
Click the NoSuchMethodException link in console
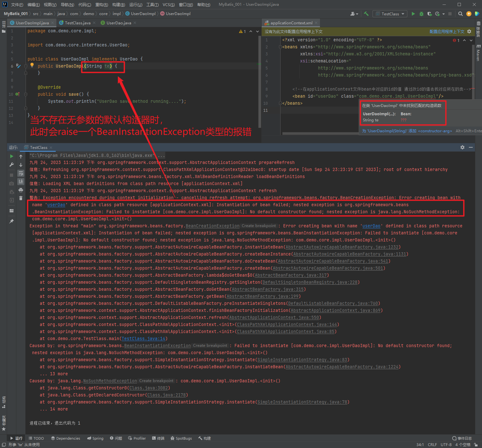110,381
